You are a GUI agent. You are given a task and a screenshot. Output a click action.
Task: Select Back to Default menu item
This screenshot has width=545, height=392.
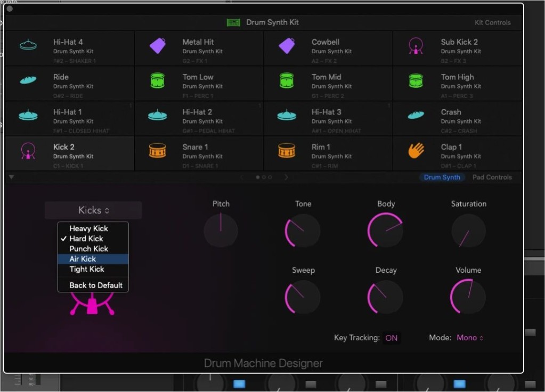tap(96, 285)
